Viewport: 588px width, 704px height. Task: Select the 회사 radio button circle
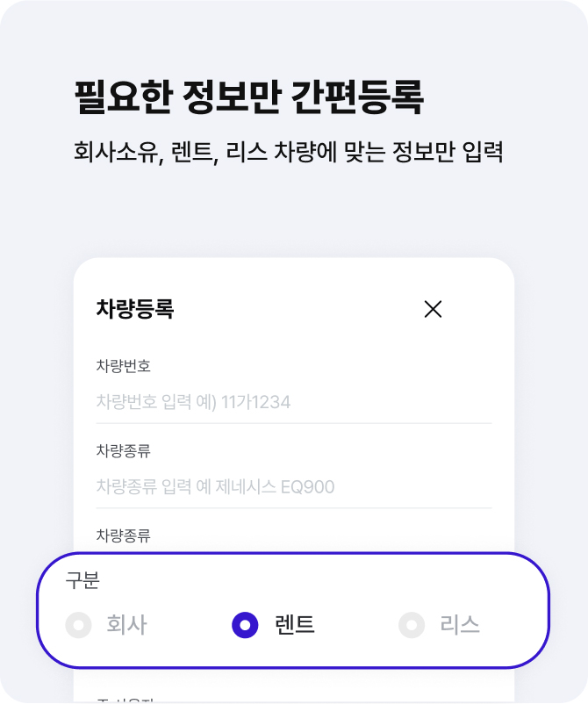click(x=79, y=624)
